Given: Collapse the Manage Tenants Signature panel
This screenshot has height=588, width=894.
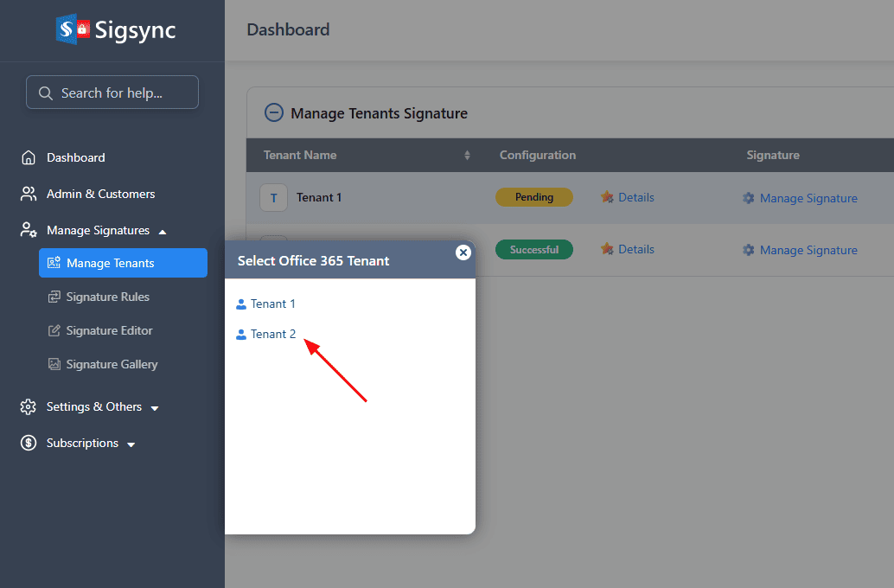Looking at the screenshot, I should [x=273, y=112].
